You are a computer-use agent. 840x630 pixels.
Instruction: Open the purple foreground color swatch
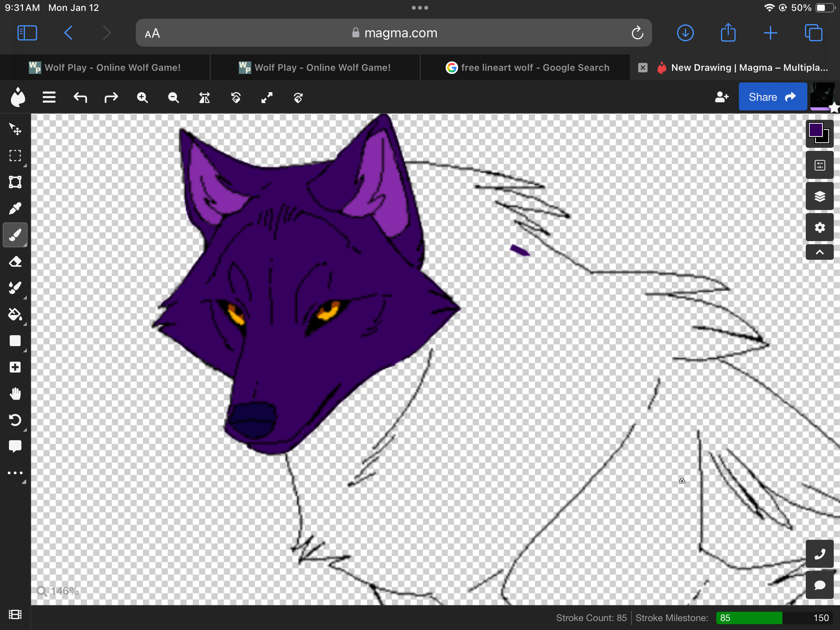point(815,129)
